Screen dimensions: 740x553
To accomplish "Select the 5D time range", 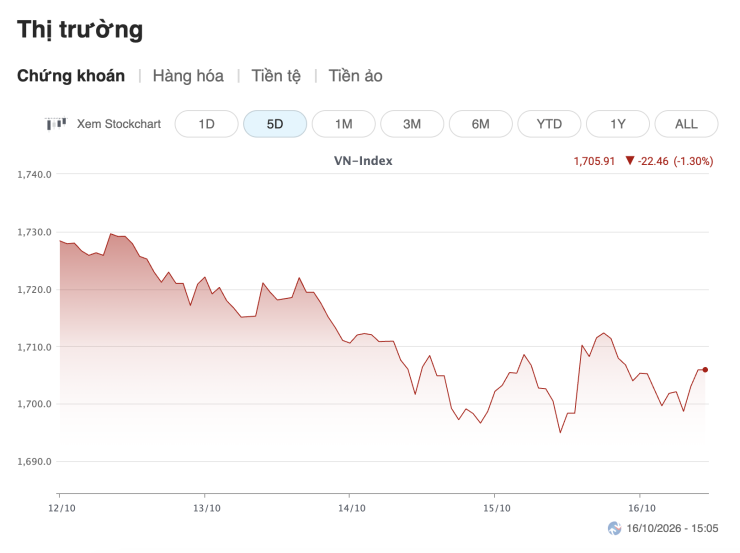I will [275, 124].
